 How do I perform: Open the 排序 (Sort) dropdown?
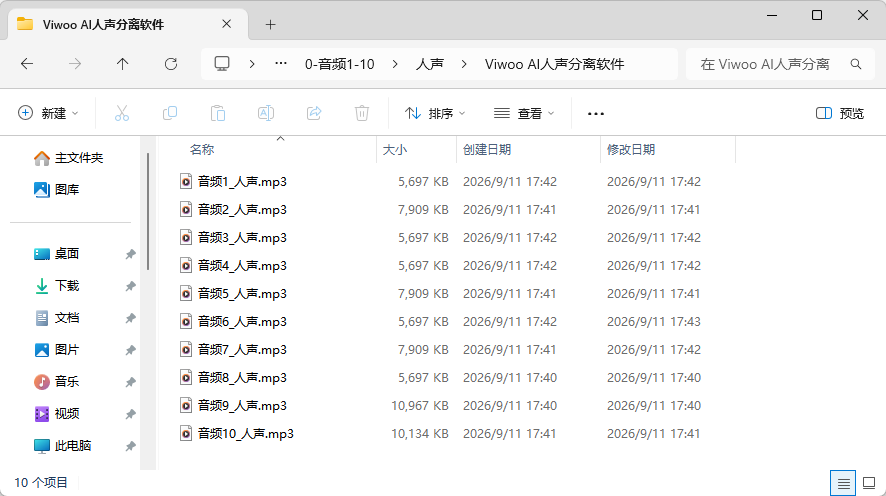coord(435,114)
